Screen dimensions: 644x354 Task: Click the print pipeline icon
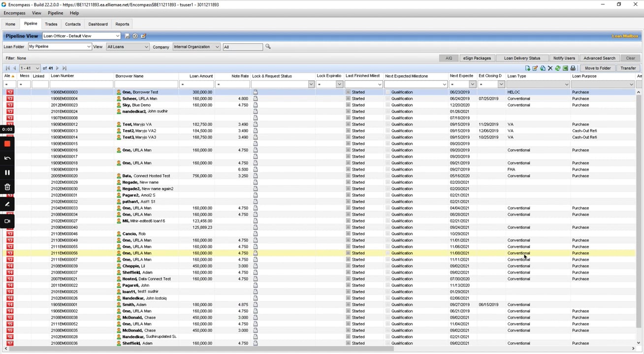(573, 68)
